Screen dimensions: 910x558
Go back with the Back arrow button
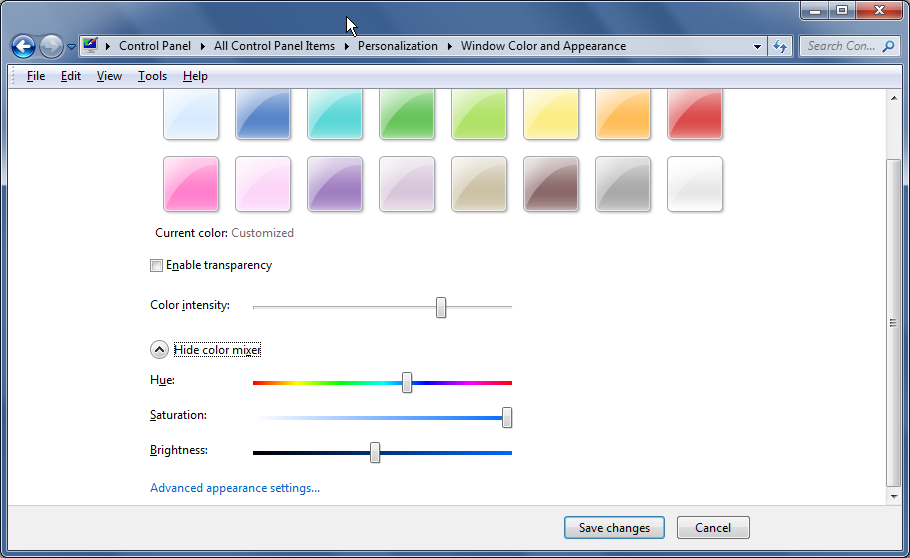point(23,46)
